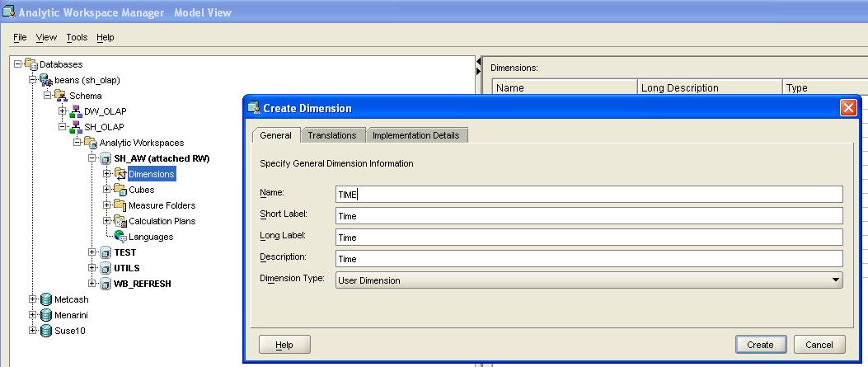The height and width of the screenshot is (367, 868).
Task: Click the Dimensions folder icon
Action: click(x=120, y=174)
